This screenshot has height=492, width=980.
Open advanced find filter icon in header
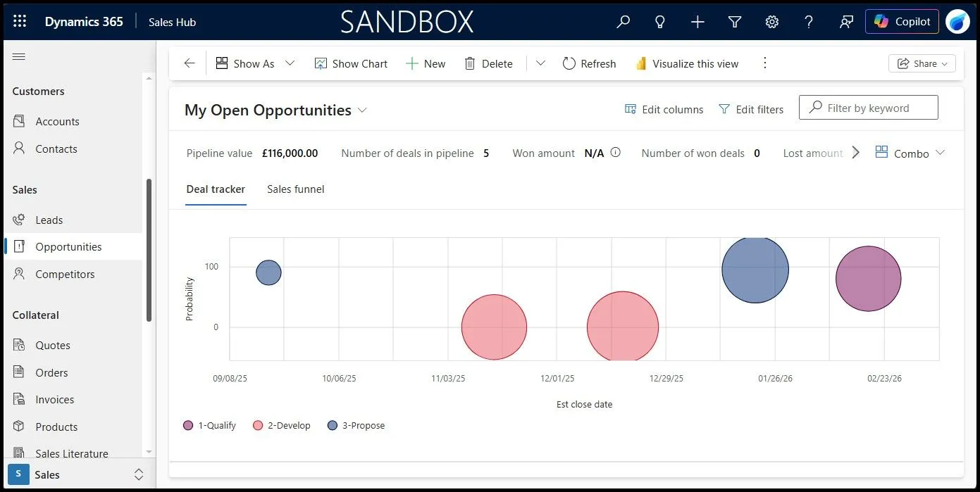coord(735,22)
